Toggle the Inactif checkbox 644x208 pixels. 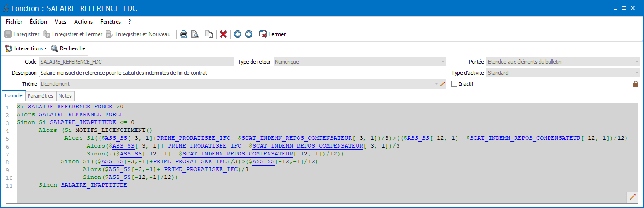pyautogui.click(x=455, y=84)
